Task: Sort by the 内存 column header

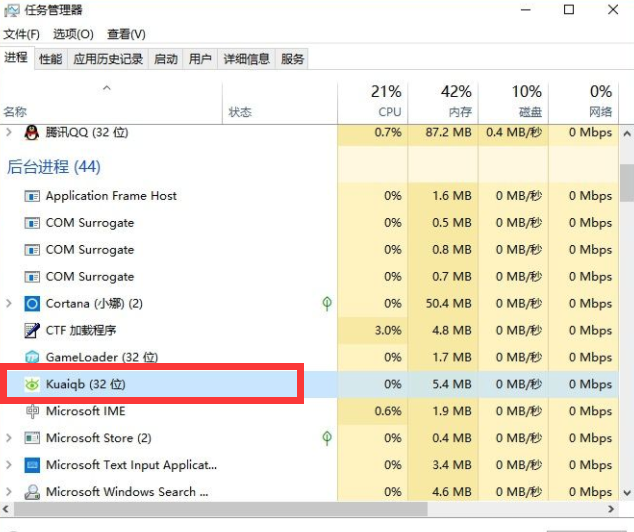Action: pyautogui.click(x=443, y=101)
